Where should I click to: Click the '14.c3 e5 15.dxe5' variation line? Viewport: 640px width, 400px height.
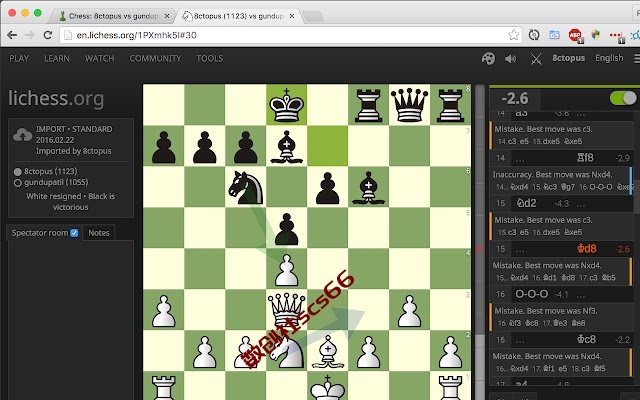pos(540,141)
